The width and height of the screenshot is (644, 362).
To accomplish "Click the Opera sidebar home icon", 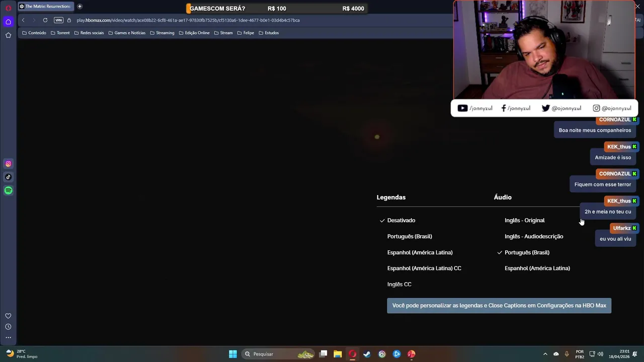I will pyautogui.click(x=8, y=22).
